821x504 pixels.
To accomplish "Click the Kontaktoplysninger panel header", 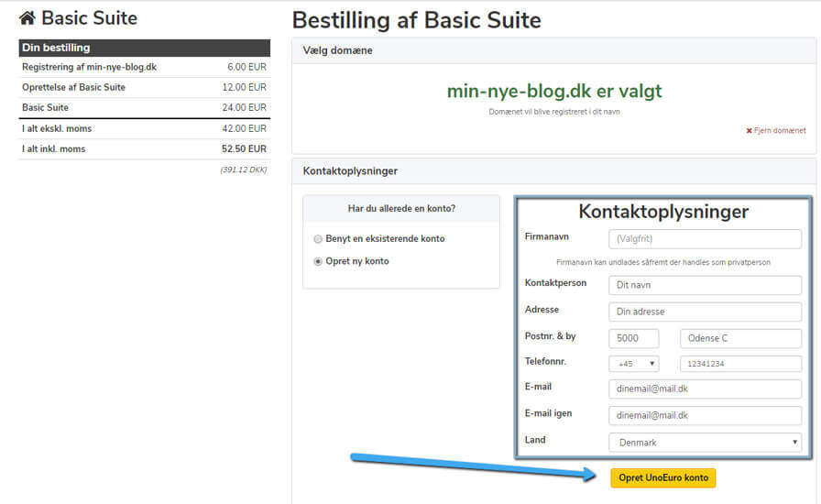I will point(554,171).
